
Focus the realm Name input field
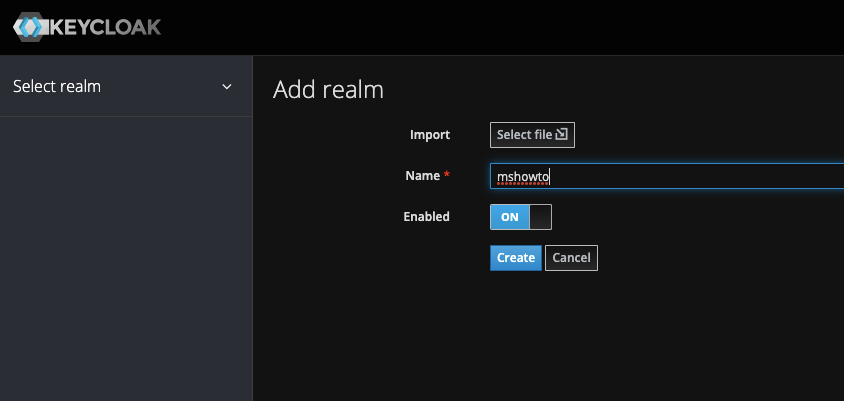click(667, 176)
